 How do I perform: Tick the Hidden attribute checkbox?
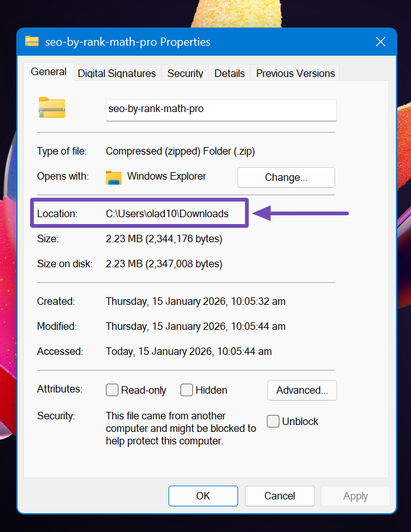pos(187,390)
